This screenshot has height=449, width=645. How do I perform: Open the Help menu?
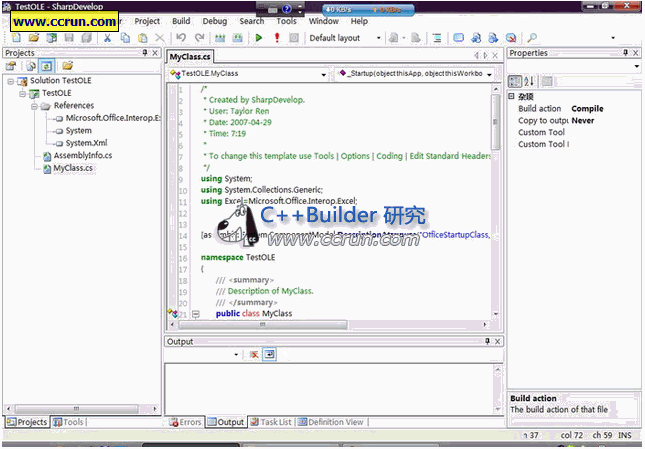(359, 21)
